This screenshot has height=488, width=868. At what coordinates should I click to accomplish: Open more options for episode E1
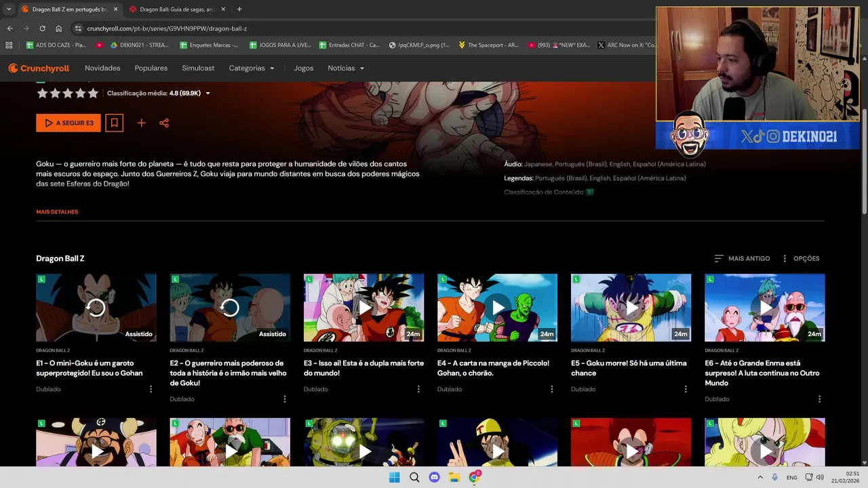[x=151, y=389]
